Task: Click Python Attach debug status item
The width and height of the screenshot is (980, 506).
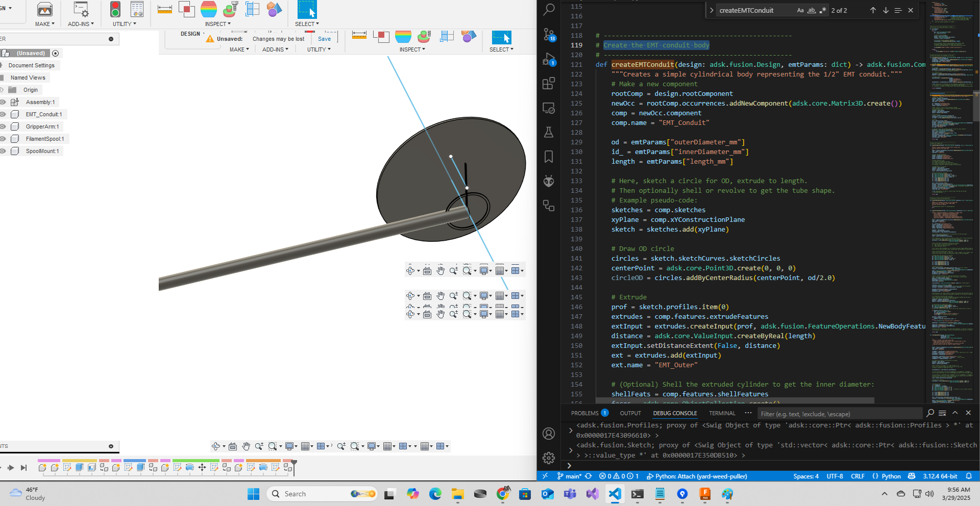Action: (697, 476)
